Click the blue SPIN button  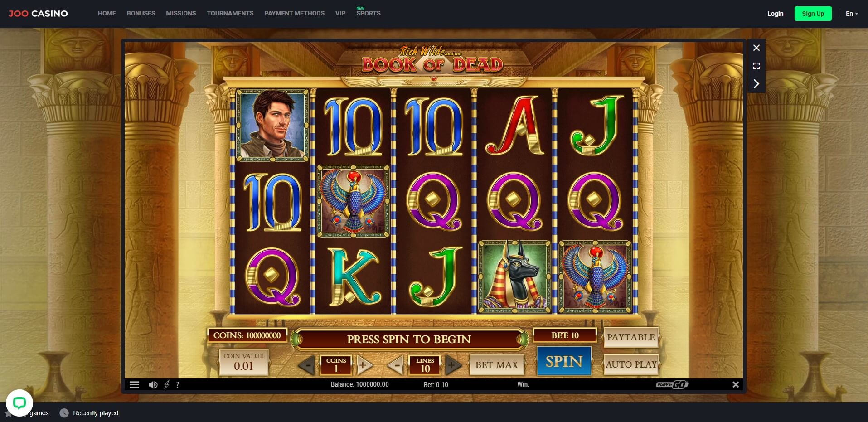(564, 361)
